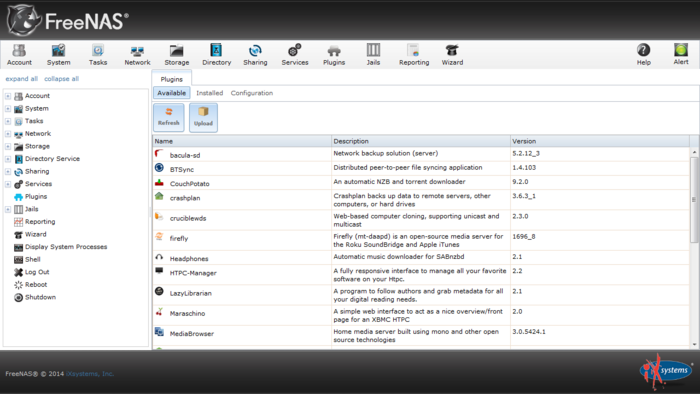This screenshot has height=394, width=700.
Task: Select the LazyLibrarian plugin icon
Action: 159,291
